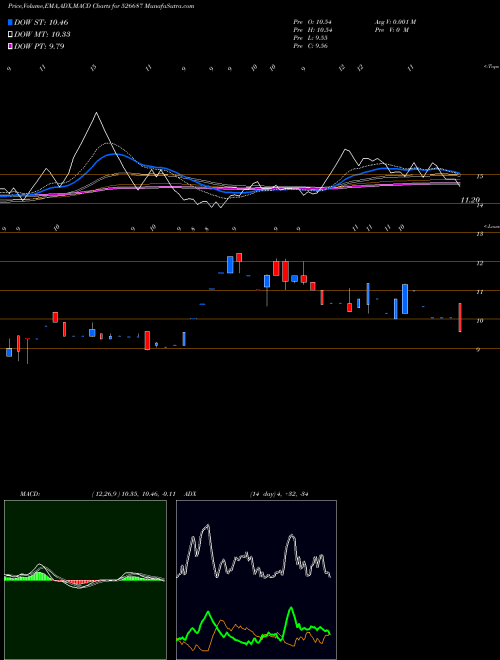The image size is (500, 660).
Task: Click the magenta DOW PT legend swatch
Action: pos(10,46)
